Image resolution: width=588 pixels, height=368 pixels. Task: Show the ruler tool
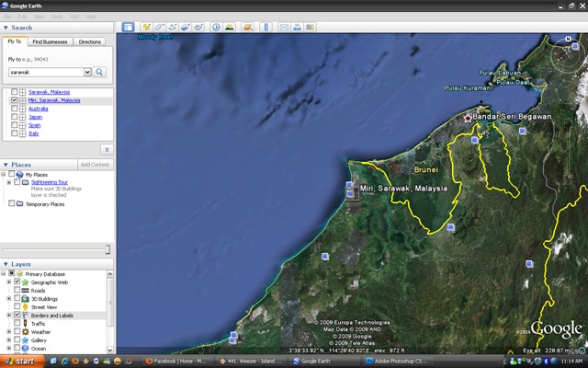tap(266, 27)
